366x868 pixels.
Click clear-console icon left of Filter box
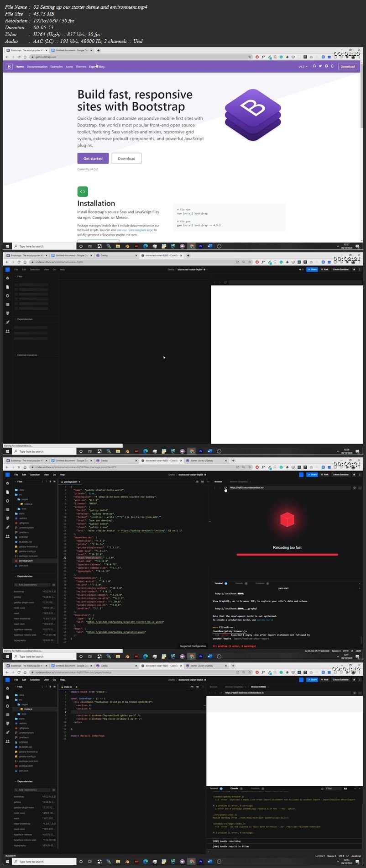tap(323, 789)
